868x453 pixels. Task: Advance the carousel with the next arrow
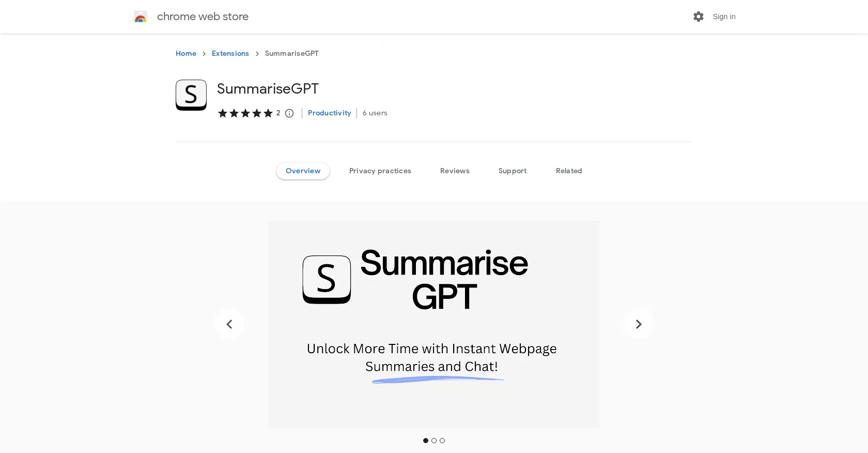click(638, 324)
